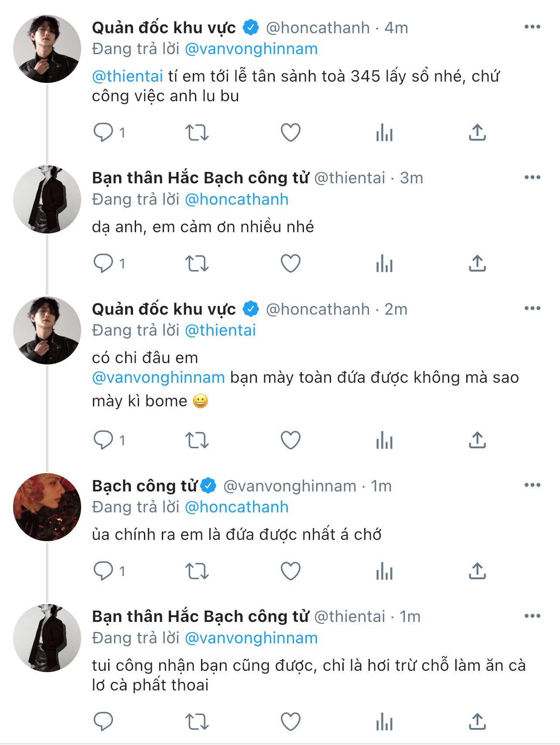Share the "dạ anh, em cảm ơn" tweet
Image resolution: width=560 pixels, height=745 pixels.
point(477,264)
